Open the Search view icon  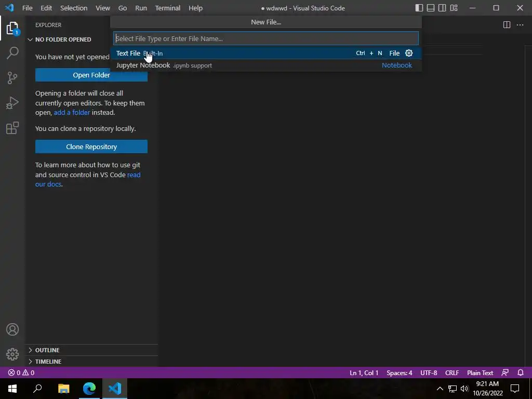point(12,53)
